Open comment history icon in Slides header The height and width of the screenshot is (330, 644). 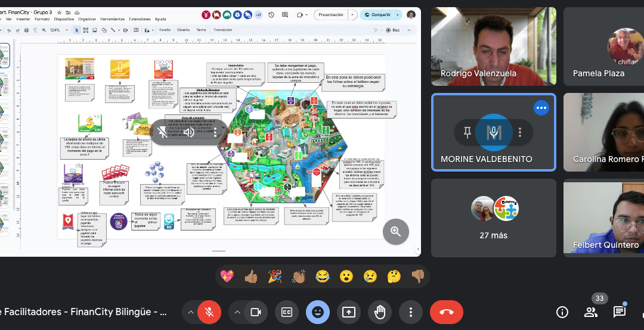[x=285, y=15]
